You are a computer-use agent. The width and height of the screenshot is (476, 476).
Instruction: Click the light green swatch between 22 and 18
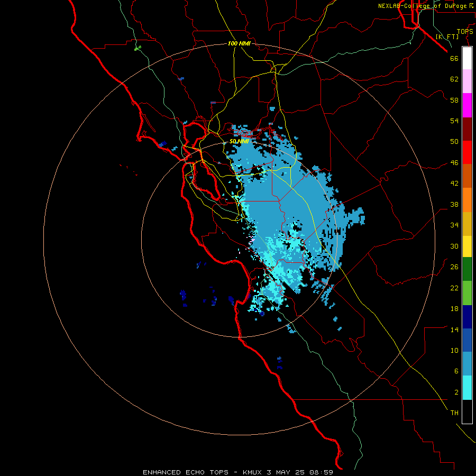pos(467,293)
